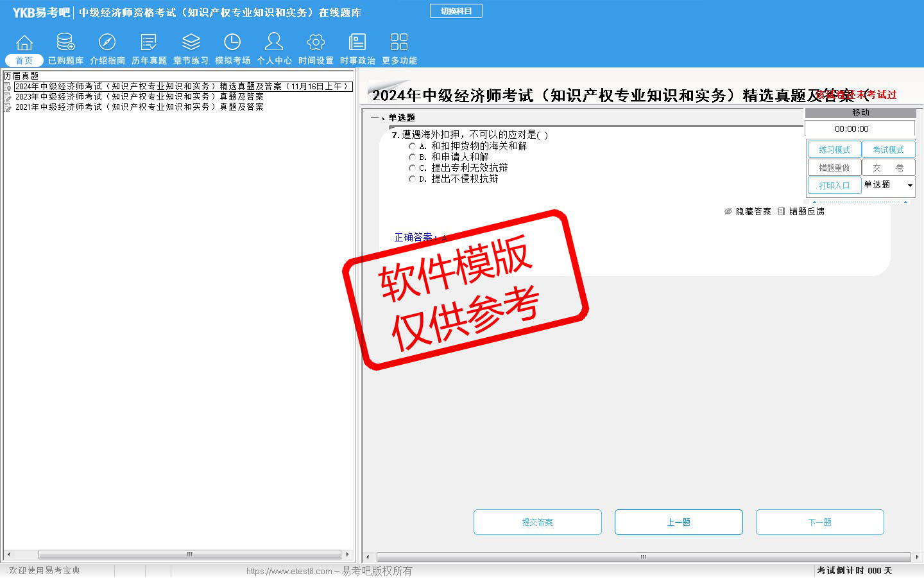
Task: Select option C 提出专利无效抗辩
Action: click(412, 168)
